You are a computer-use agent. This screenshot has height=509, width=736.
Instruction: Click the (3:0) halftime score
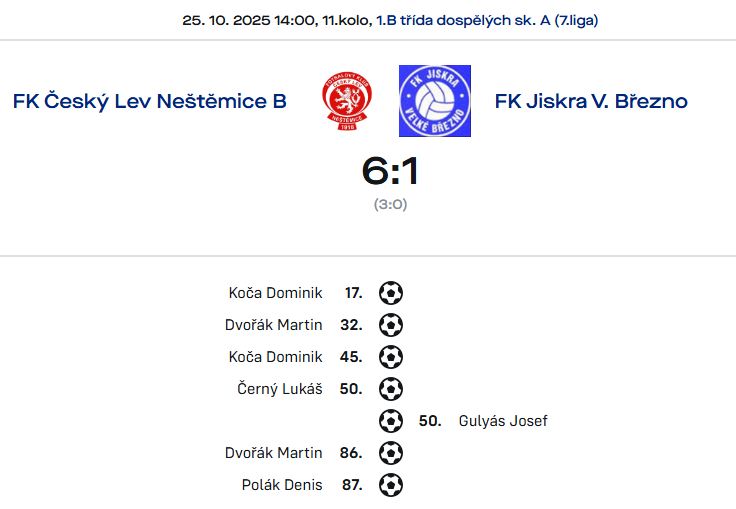[391, 204]
